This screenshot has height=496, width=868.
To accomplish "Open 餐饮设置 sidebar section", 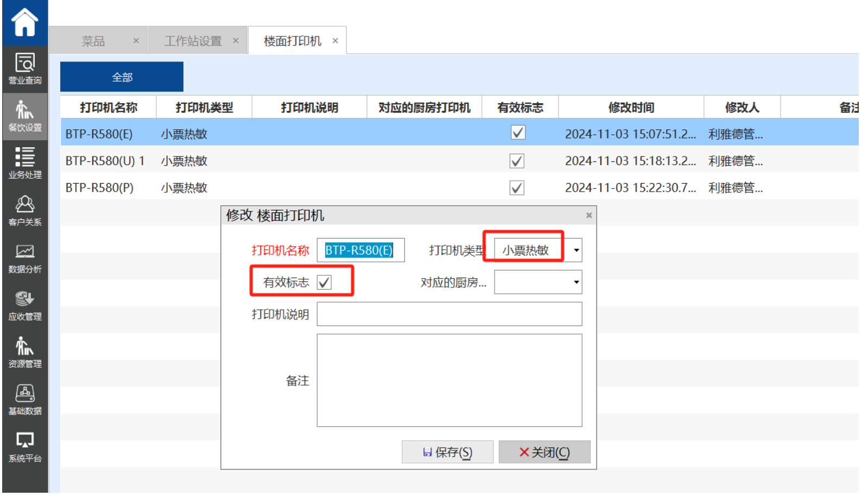I will click(x=25, y=116).
